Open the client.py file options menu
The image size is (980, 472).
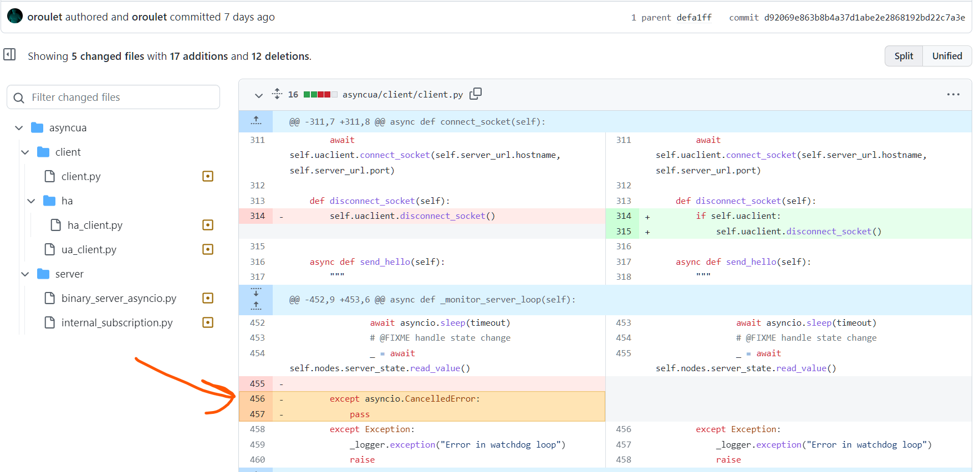click(x=953, y=95)
